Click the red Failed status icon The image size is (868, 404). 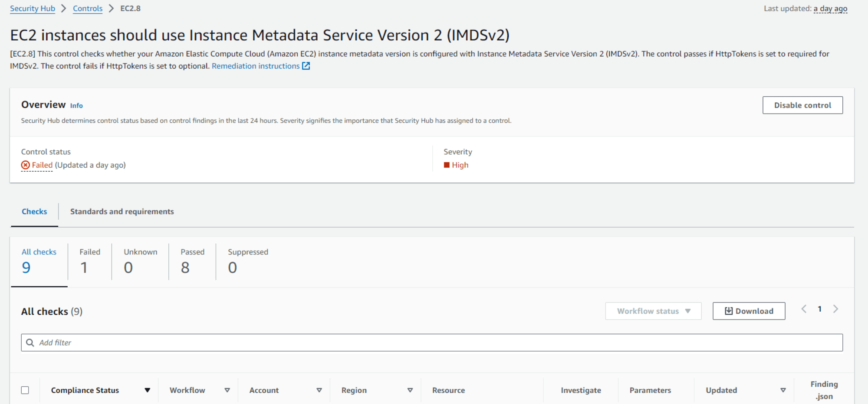[26, 165]
